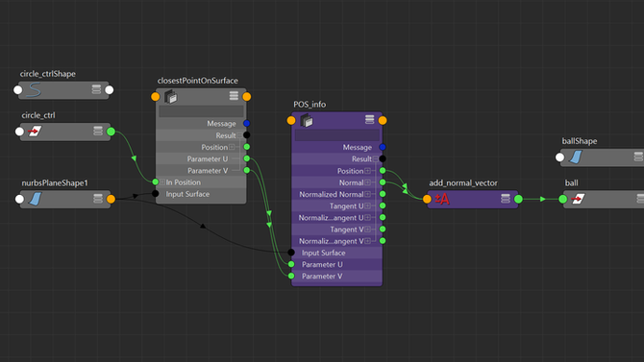The width and height of the screenshot is (644, 362).
Task: Select the nurbsPlaneShape1 node title
Action: click(55, 183)
